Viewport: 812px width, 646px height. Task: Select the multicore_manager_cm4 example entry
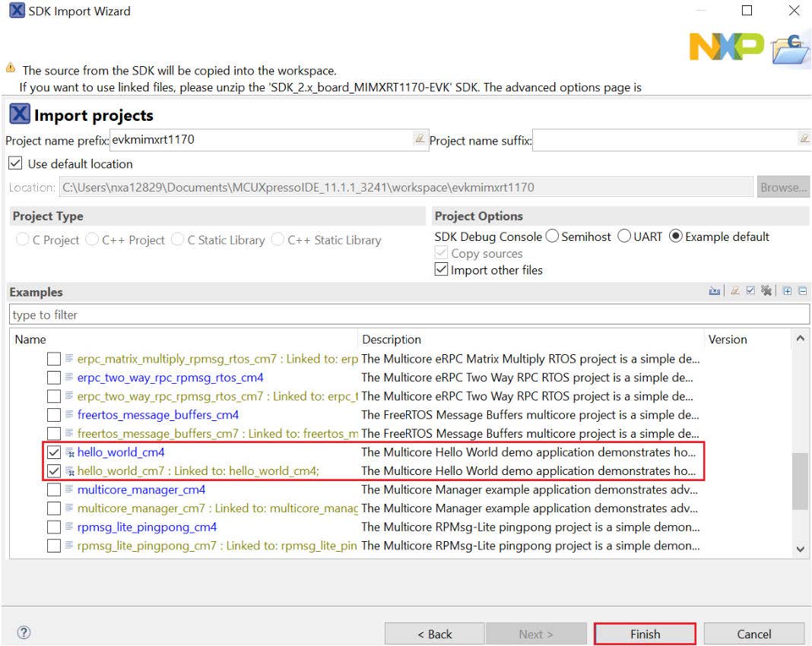tap(141, 489)
